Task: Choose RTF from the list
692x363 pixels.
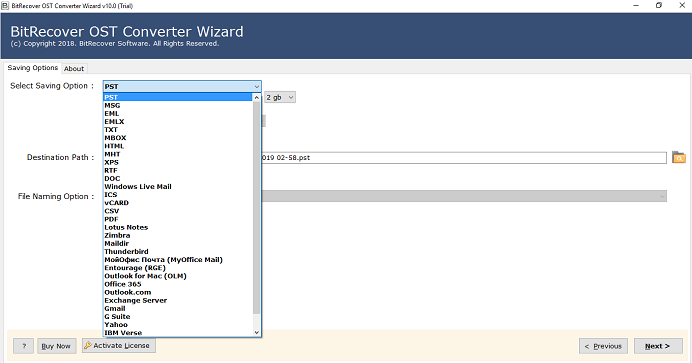Action: point(177,170)
